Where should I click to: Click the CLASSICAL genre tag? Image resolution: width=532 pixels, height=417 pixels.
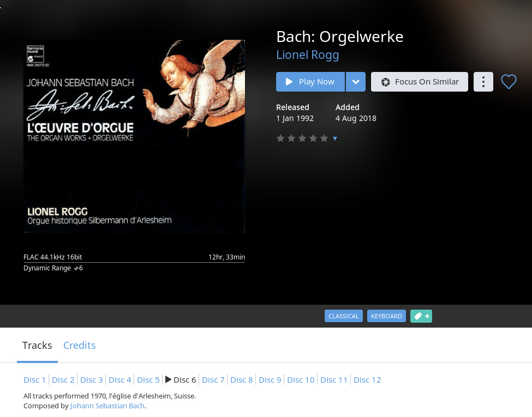(x=343, y=316)
